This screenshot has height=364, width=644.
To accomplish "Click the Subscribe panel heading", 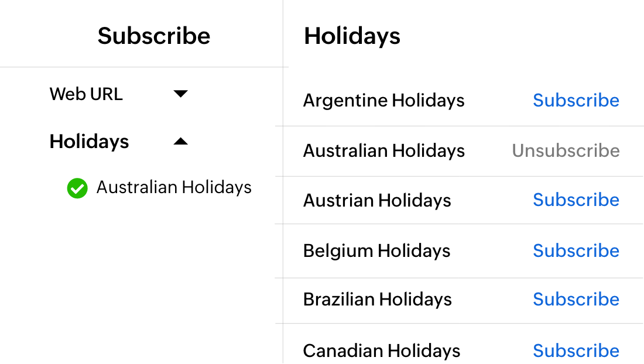I will (154, 36).
